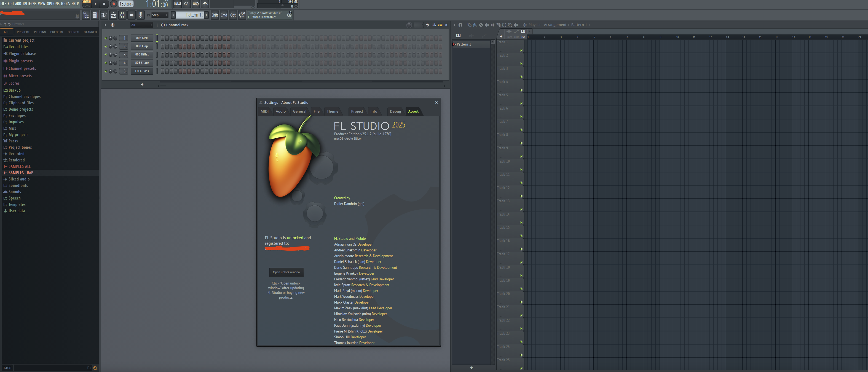Mute Track 5 in the Playlist
This screenshot has width=868, height=372.
pos(521,103)
